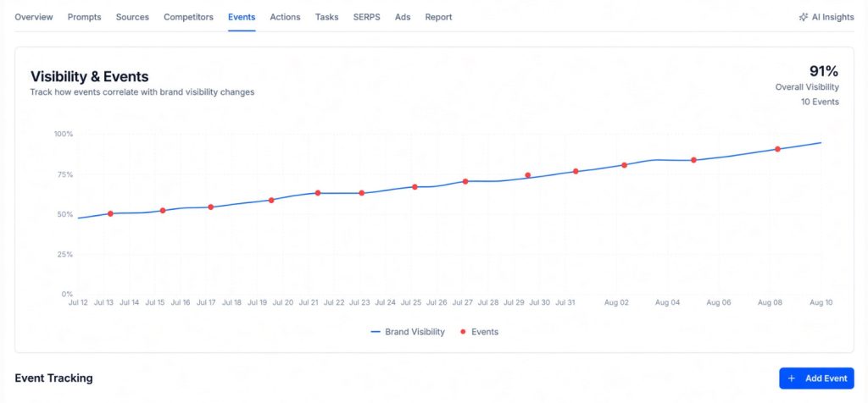868x403 pixels.
Task: Toggle the red Events legend entry
Action: pos(480,332)
